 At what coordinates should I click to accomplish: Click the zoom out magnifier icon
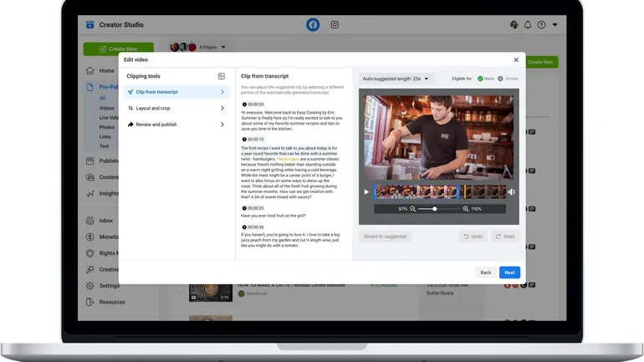(x=413, y=209)
